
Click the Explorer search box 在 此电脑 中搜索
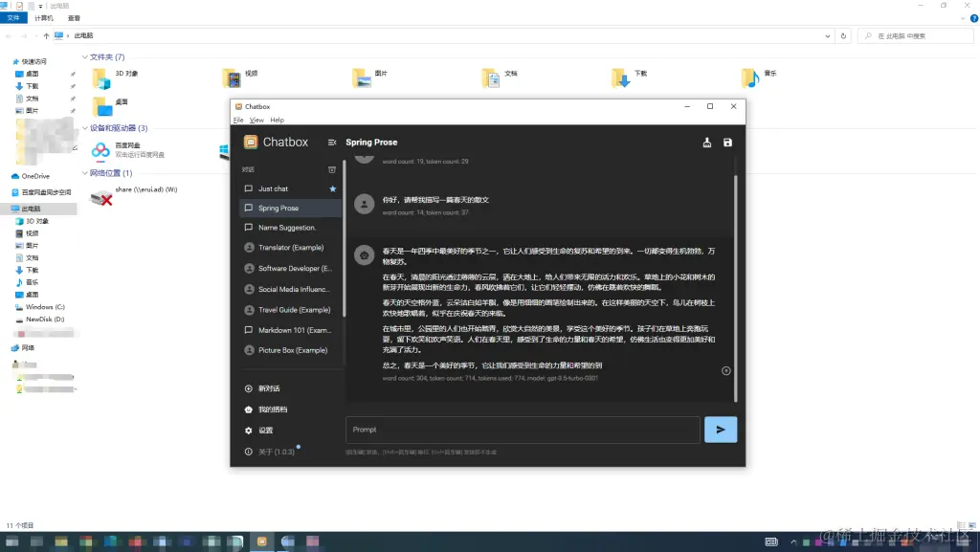(x=916, y=36)
